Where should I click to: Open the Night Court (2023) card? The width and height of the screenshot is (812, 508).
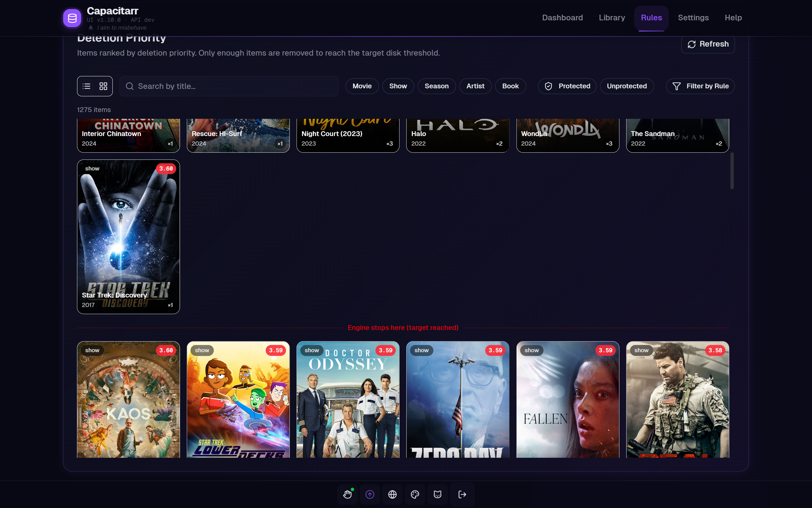click(348, 135)
